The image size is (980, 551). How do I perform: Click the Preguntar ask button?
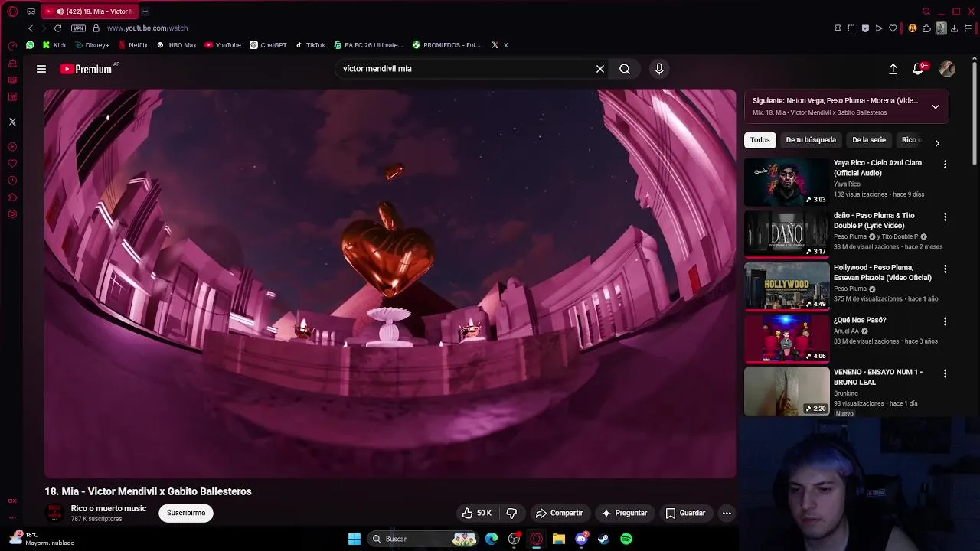[x=624, y=513]
